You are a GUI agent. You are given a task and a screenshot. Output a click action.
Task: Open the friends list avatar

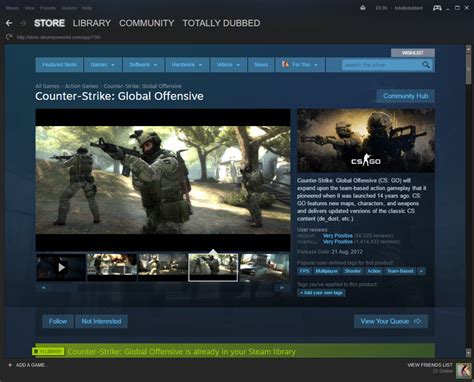click(464, 371)
